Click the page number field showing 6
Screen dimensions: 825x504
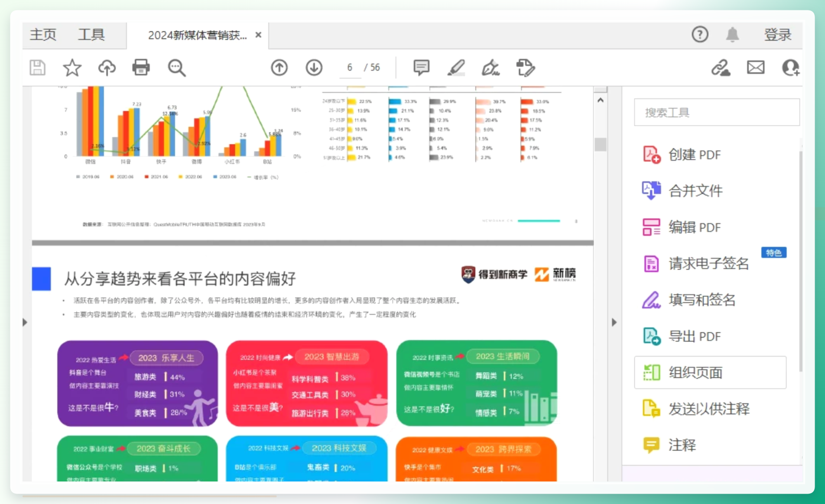(349, 68)
